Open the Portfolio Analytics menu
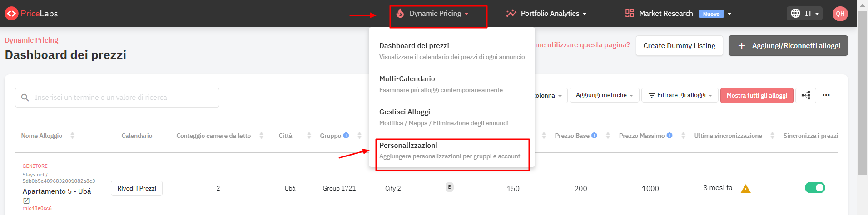Screen dimensions: 868x215 pyautogui.click(x=546, y=14)
